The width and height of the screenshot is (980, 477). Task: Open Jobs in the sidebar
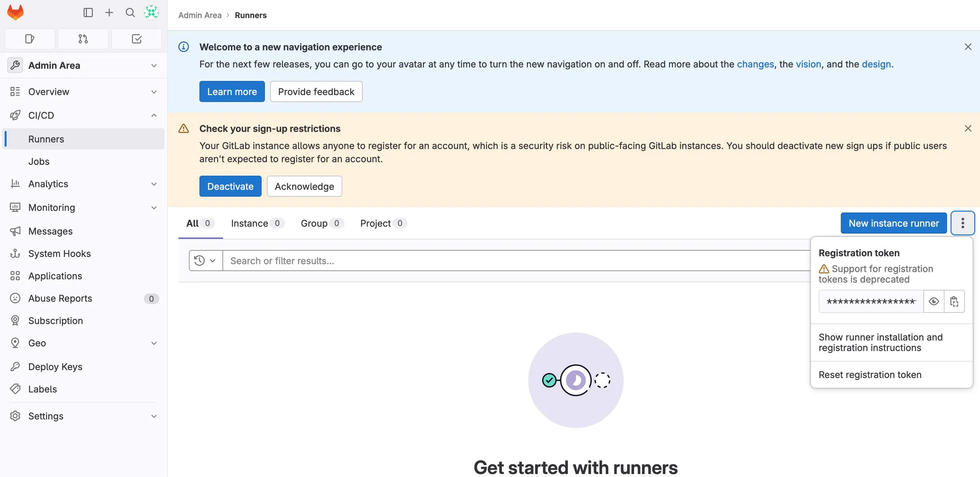click(x=84, y=161)
